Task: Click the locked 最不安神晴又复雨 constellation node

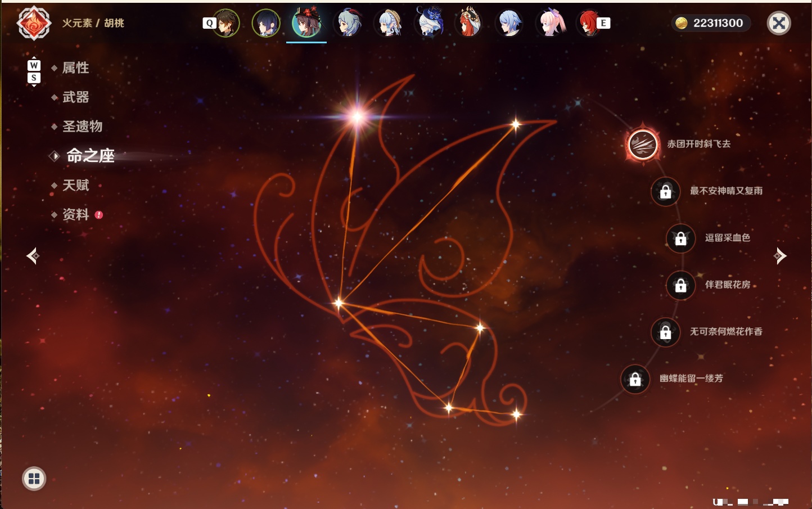Action: (666, 191)
